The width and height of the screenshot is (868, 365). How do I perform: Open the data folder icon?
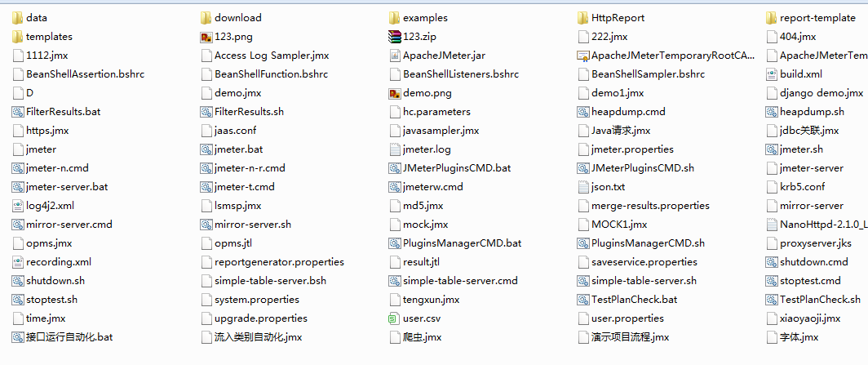click(18, 18)
